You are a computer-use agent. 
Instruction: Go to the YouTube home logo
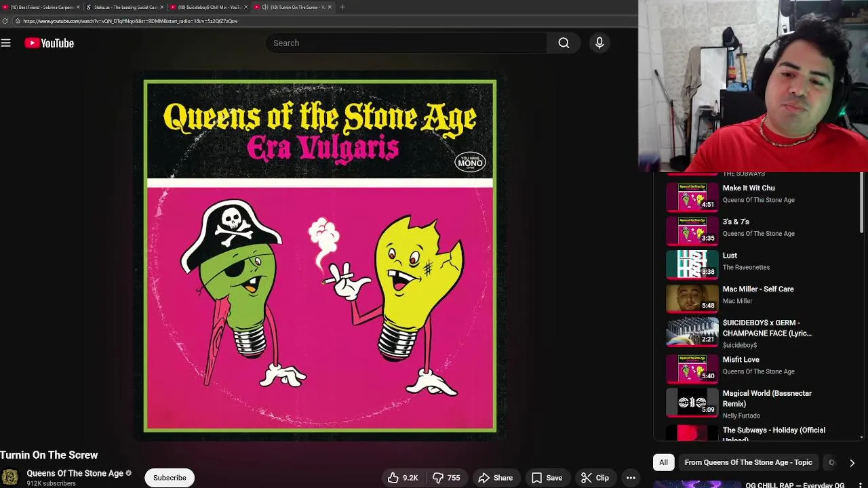point(49,43)
